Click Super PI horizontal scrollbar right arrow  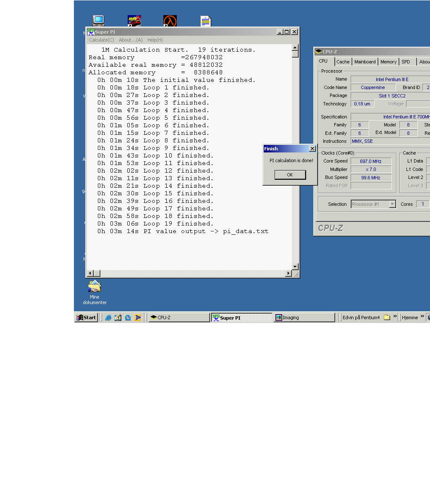tap(288, 273)
